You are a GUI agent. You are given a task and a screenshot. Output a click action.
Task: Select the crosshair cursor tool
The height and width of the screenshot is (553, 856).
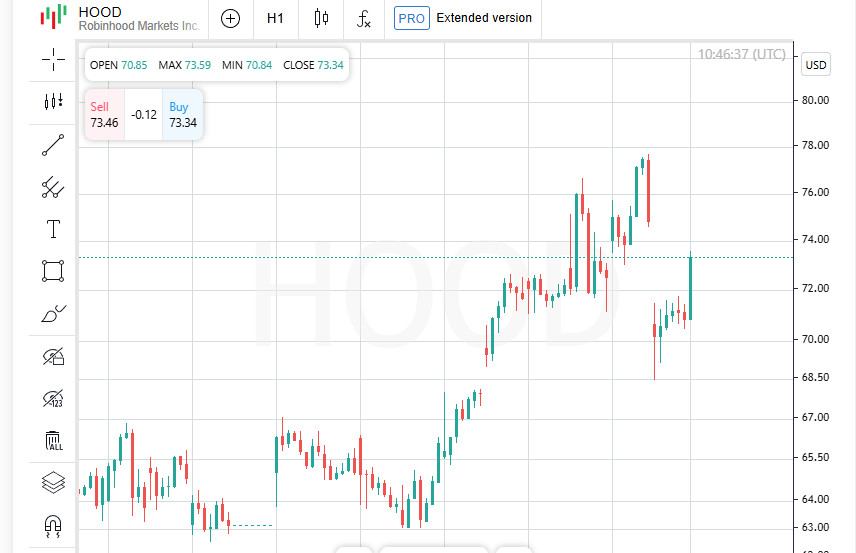[x=53, y=60]
